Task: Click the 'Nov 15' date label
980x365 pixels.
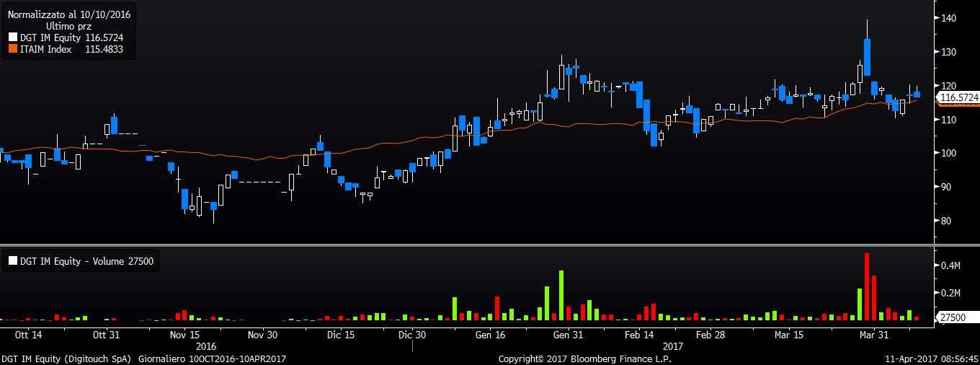Action: (185, 335)
